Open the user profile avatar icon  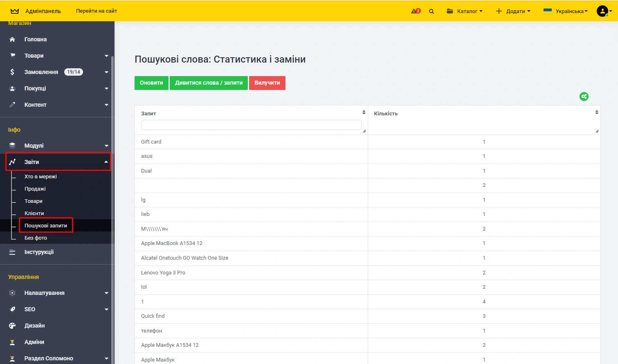click(602, 11)
